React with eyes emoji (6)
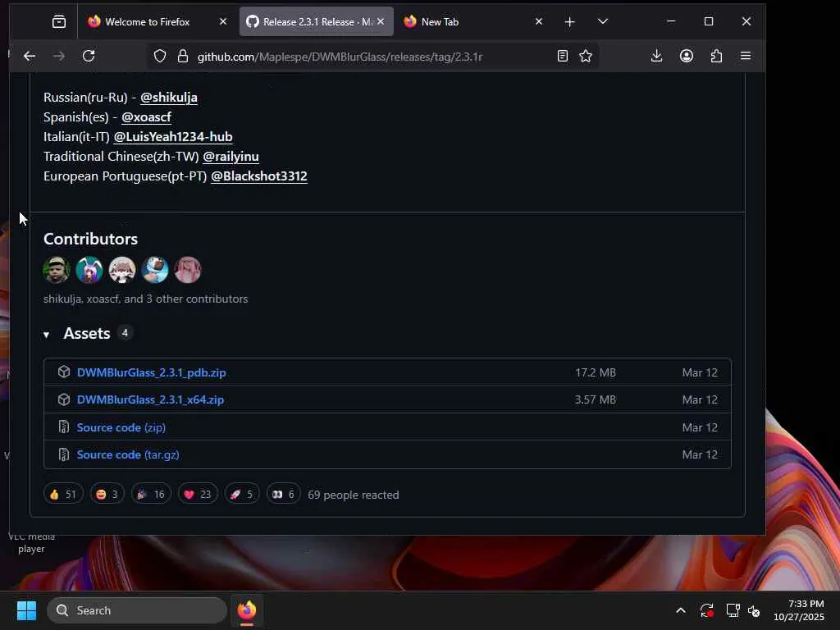 [283, 494]
